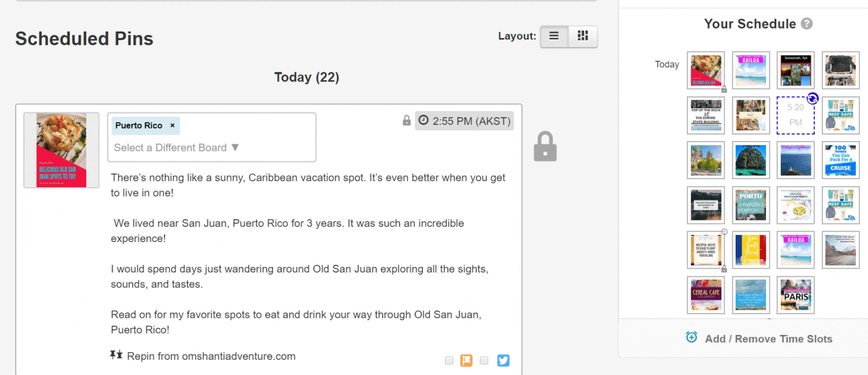Tick the checkbox left of orange icon
This screenshot has width=868, height=375.
pos(449,360)
